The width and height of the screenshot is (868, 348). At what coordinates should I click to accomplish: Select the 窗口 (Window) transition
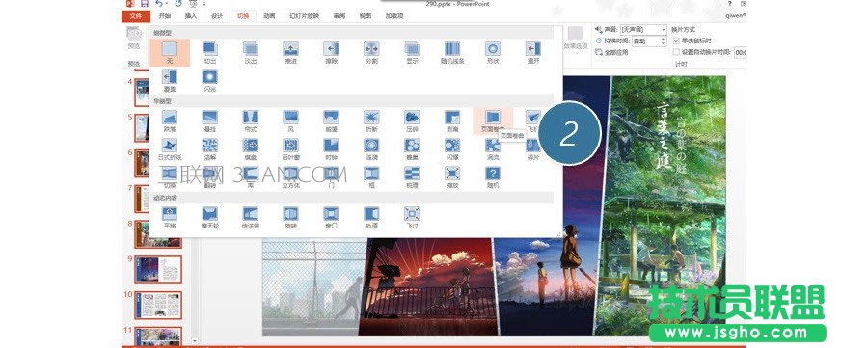[x=331, y=218]
